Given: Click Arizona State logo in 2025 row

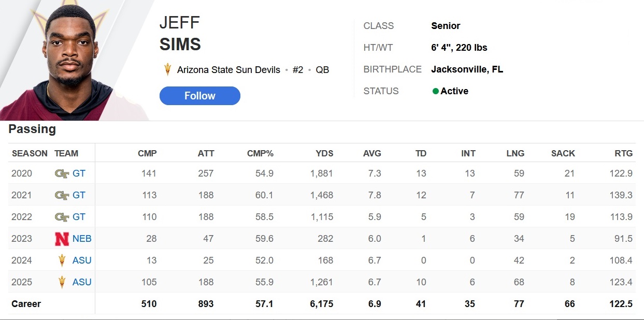Looking at the screenshot, I should (x=62, y=282).
